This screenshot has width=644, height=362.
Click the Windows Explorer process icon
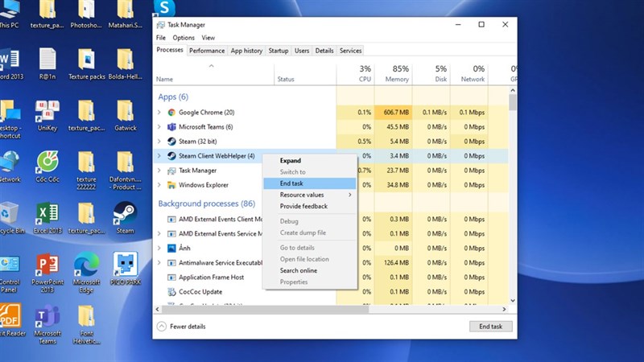[x=171, y=185]
